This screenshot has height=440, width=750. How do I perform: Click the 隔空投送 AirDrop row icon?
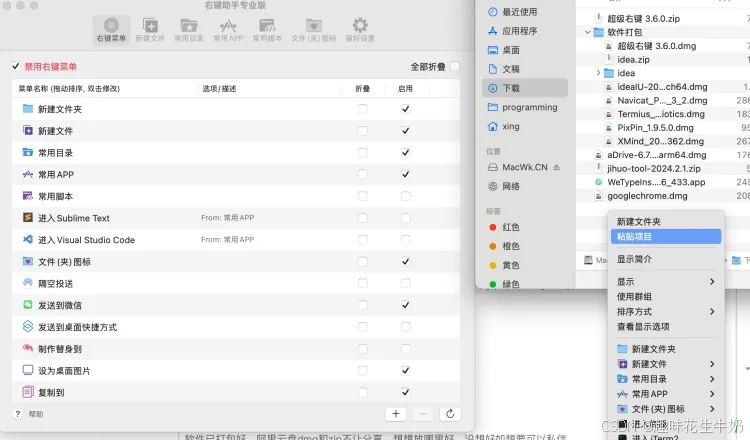coord(28,283)
